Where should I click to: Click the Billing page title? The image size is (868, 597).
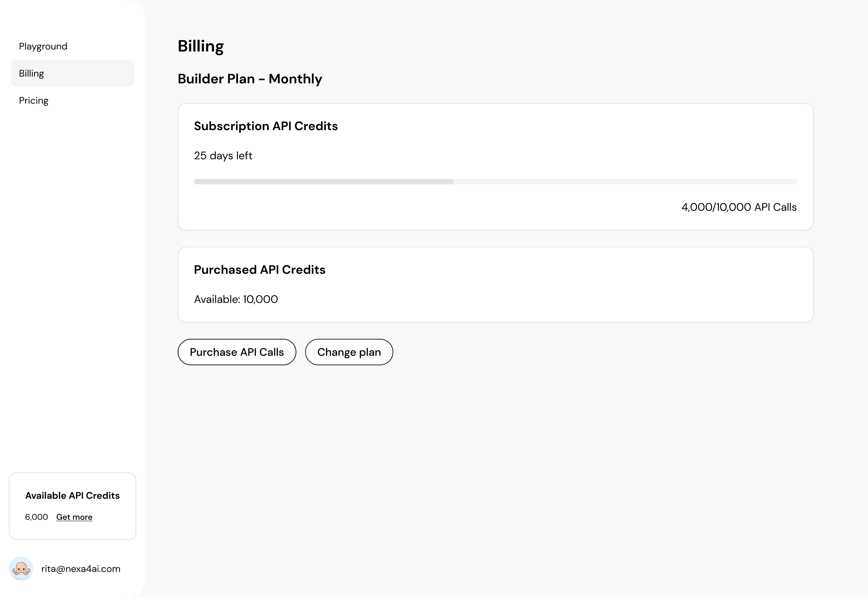click(x=201, y=46)
